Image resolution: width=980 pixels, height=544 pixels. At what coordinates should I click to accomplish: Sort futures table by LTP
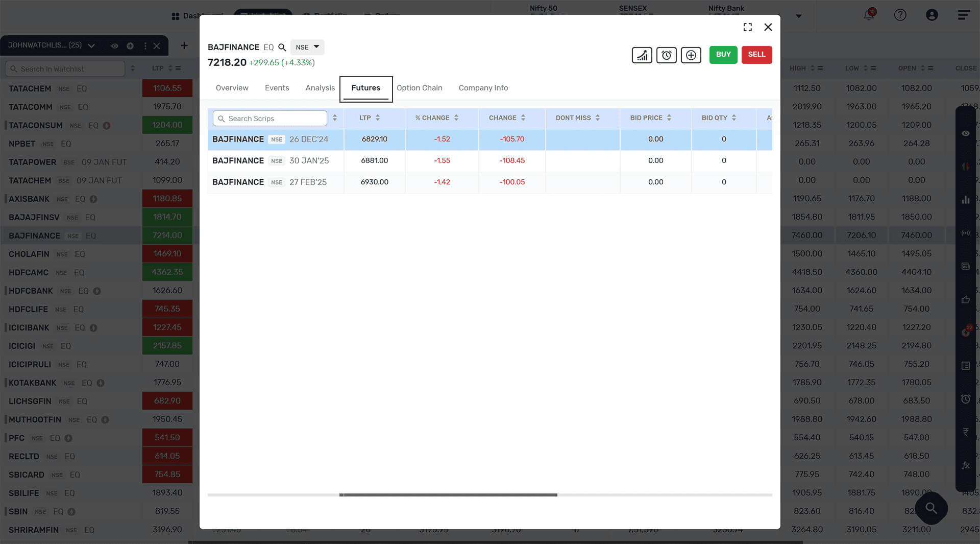click(x=377, y=118)
